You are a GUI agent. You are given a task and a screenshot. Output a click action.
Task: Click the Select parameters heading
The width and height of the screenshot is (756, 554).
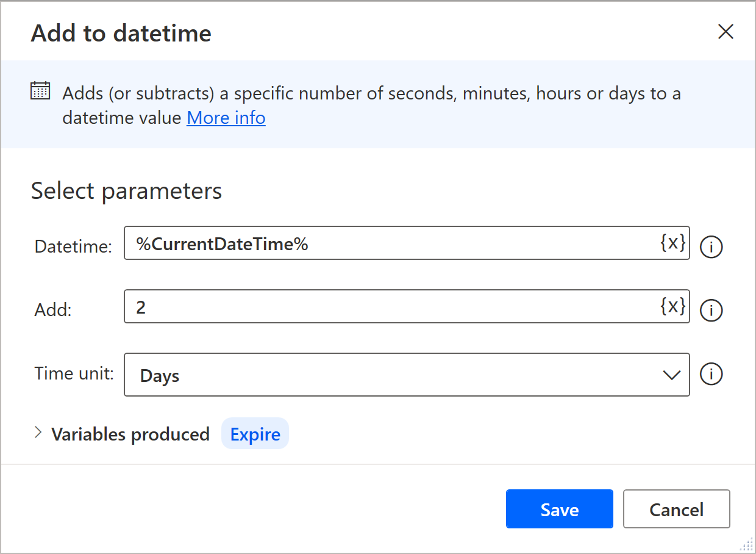(126, 191)
